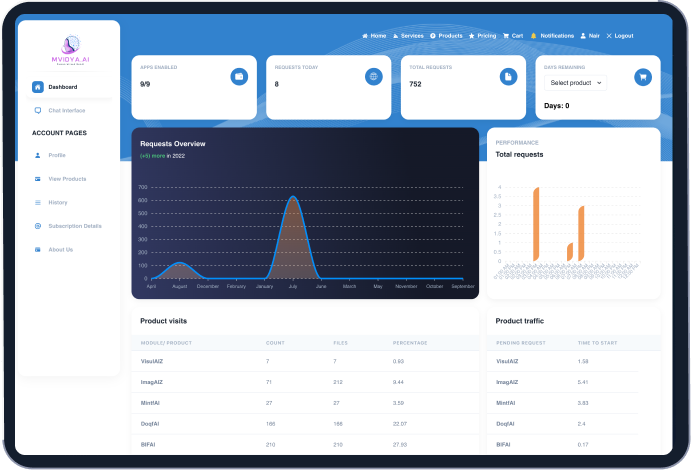Open View Products in the sidebar
Image resolution: width=691 pixels, height=470 pixels.
[67, 178]
